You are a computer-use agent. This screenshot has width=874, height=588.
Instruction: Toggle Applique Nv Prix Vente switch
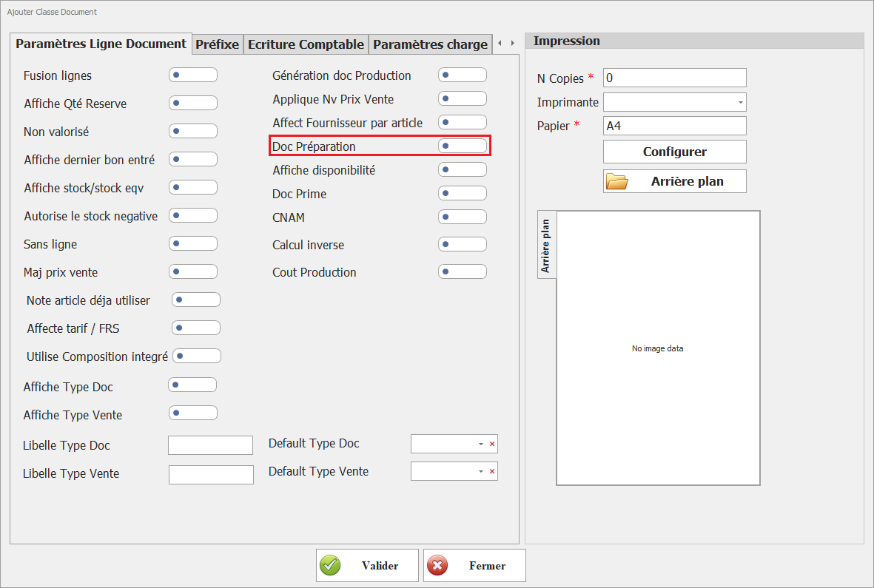point(462,98)
